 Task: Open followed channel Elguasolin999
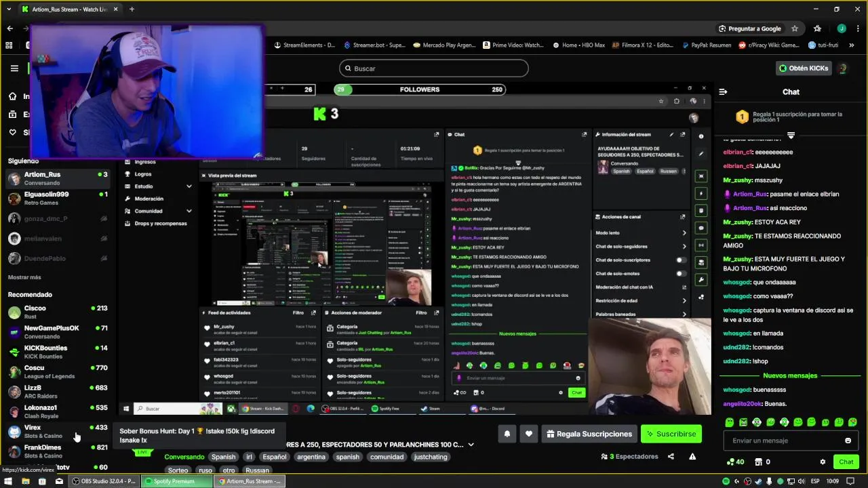click(57, 198)
